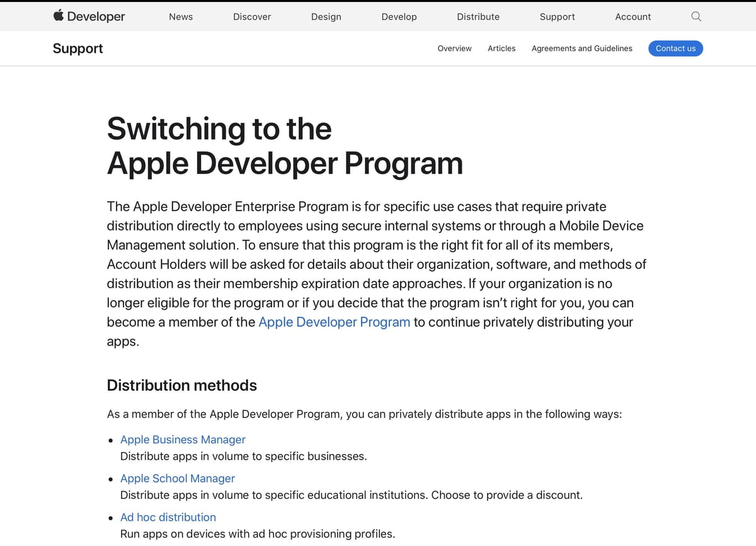Open the Apple School Manager link
This screenshot has height=546, width=756.
[x=178, y=479]
